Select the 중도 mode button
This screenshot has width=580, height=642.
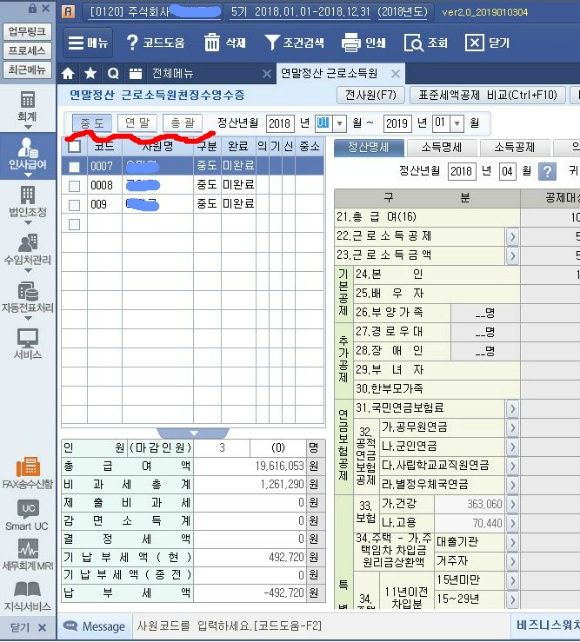coord(92,123)
